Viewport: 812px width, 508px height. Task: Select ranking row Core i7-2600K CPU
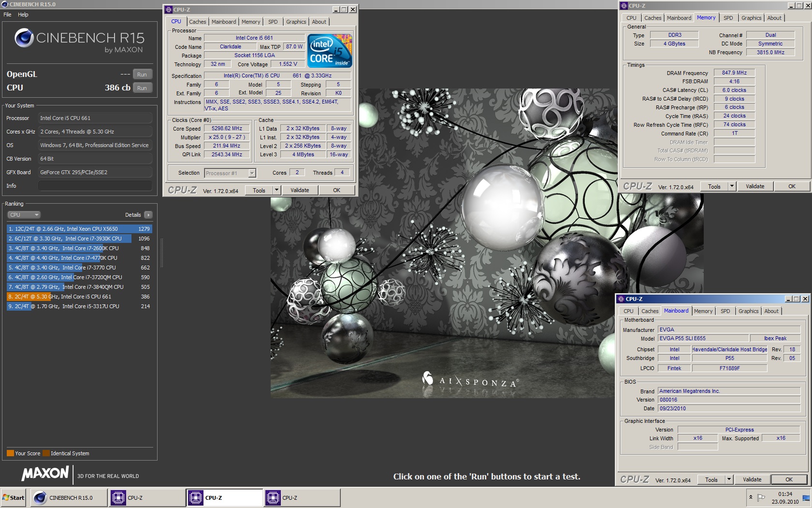coord(79,248)
